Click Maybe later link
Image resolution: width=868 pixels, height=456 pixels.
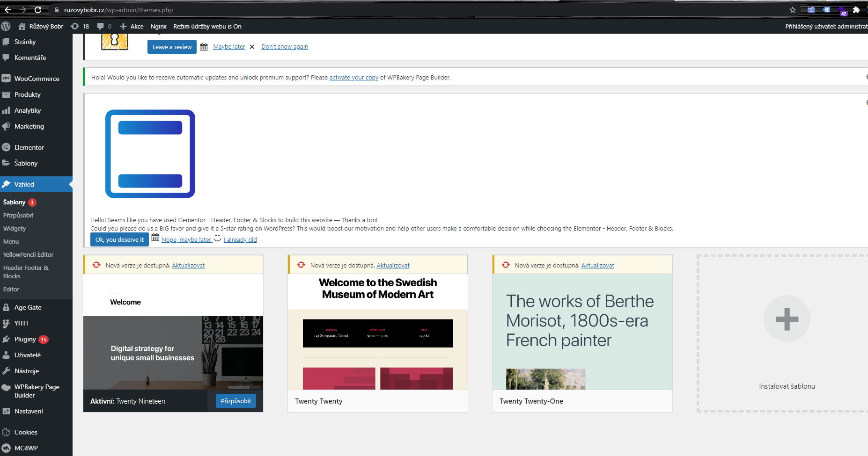pos(229,47)
